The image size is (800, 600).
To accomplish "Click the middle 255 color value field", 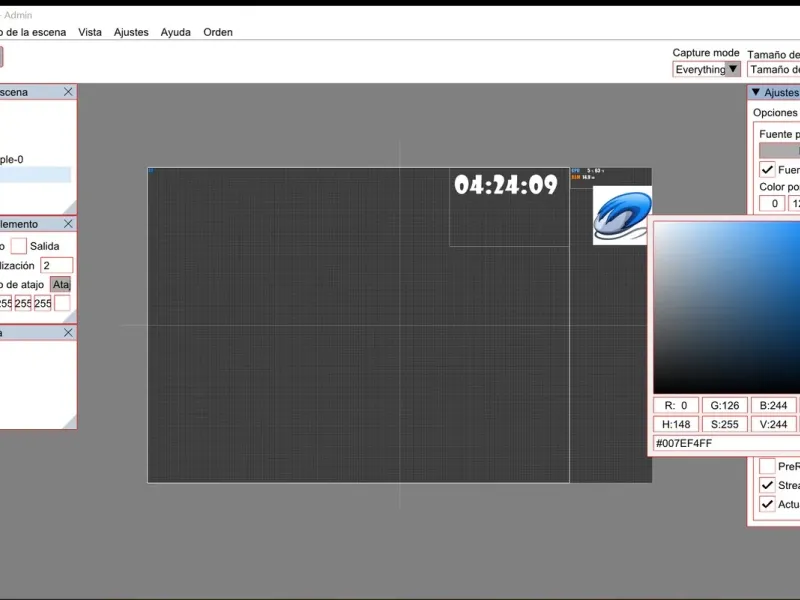I will [x=23, y=304].
